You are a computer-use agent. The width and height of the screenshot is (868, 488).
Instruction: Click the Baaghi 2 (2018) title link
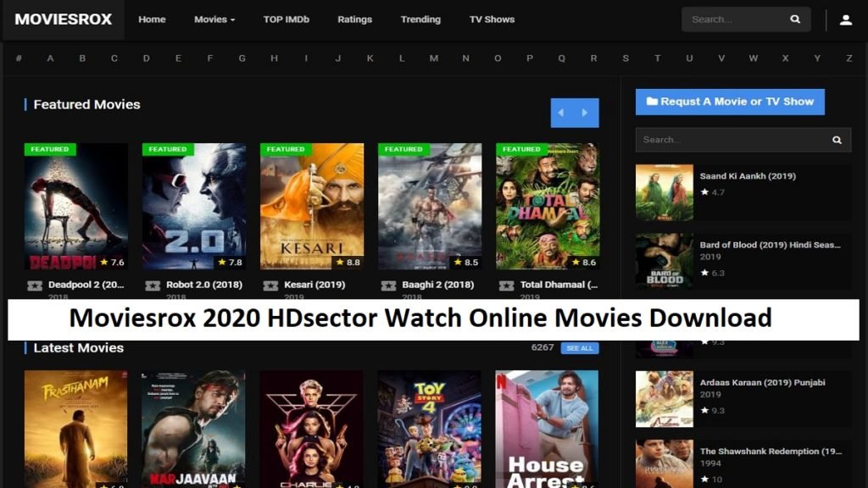438,285
